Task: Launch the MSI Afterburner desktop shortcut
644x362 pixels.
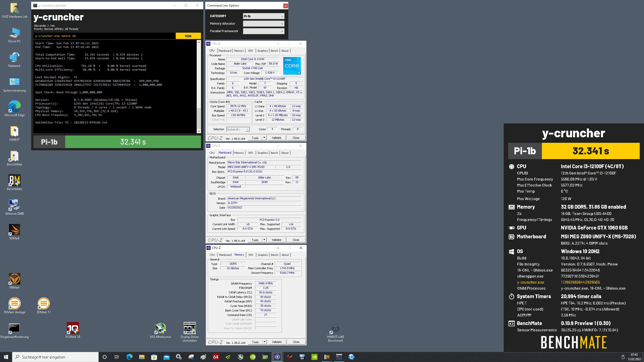Action: [160, 331]
